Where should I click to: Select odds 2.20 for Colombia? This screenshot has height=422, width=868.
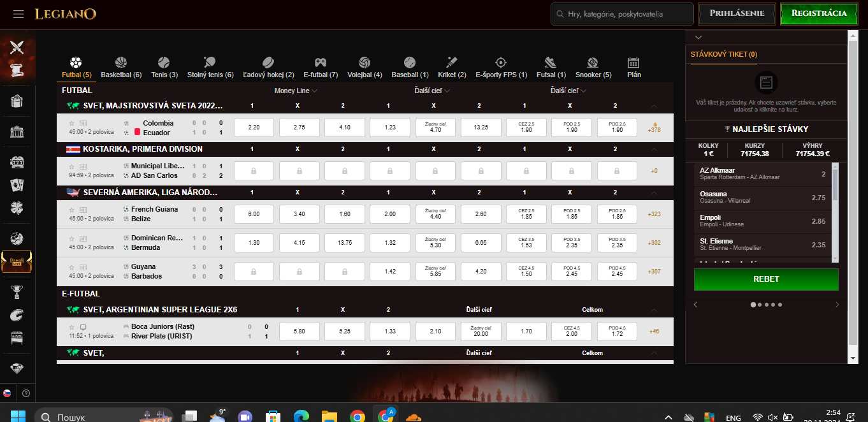pos(254,127)
